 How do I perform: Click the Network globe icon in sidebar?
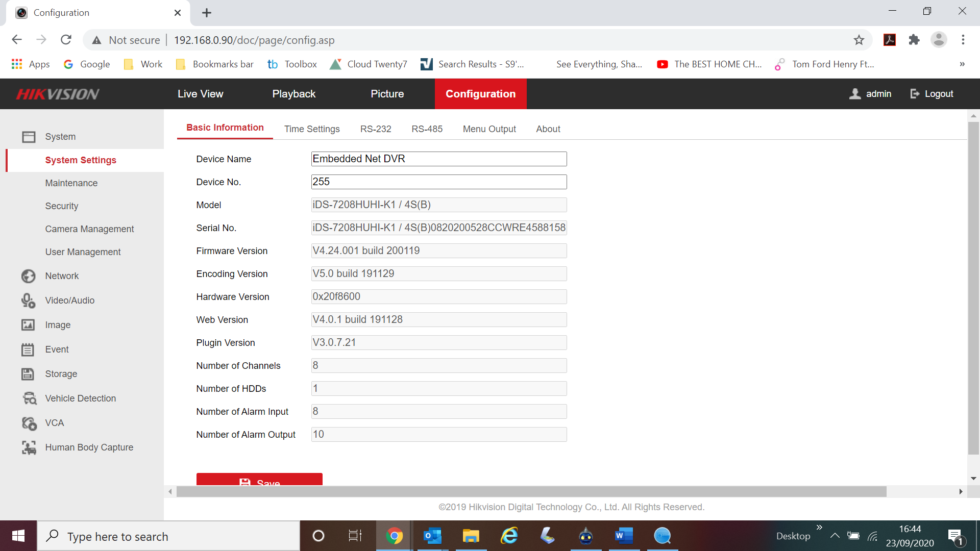pyautogui.click(x=28, y=276)
